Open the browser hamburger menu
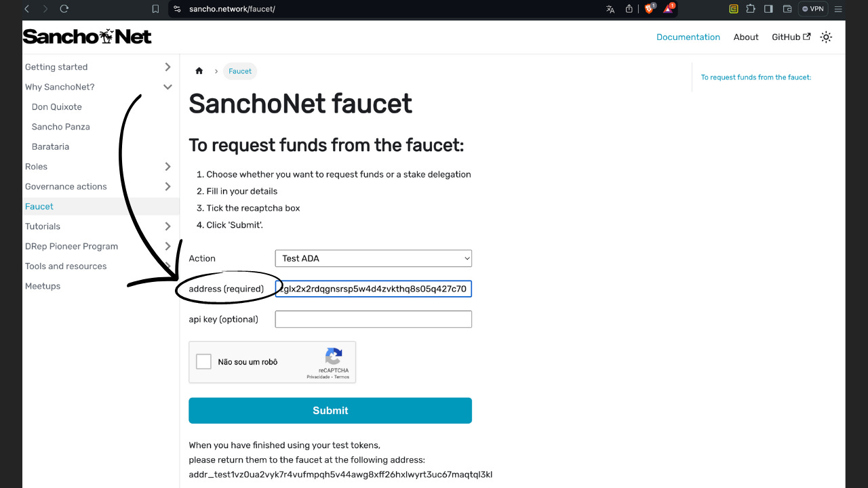This screenshot has height=488, width=868. [x=839, y=9]
